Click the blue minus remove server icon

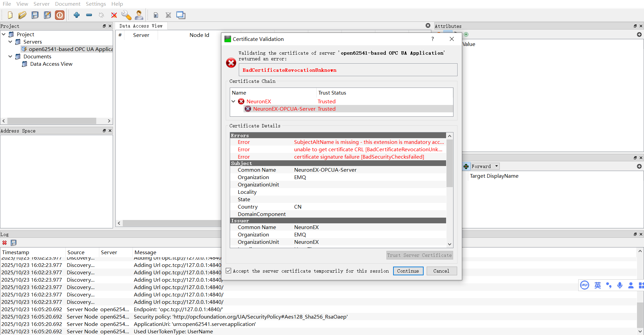[x=89, y=15]
